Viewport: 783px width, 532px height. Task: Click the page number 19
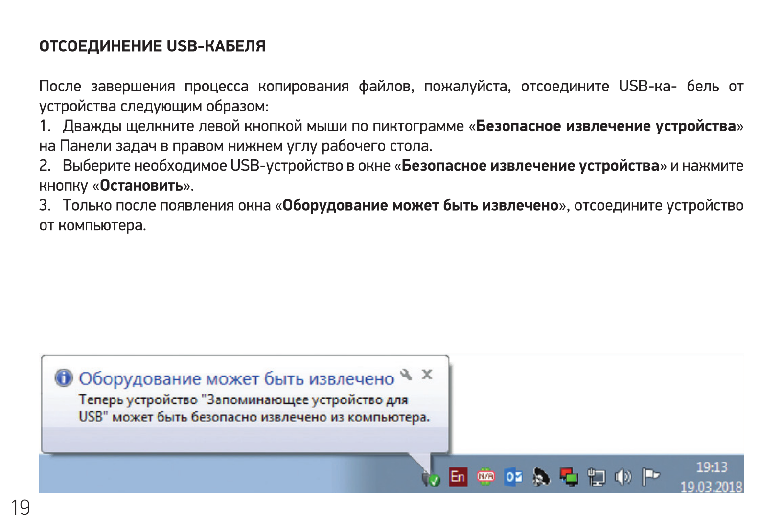click(21, 508)
